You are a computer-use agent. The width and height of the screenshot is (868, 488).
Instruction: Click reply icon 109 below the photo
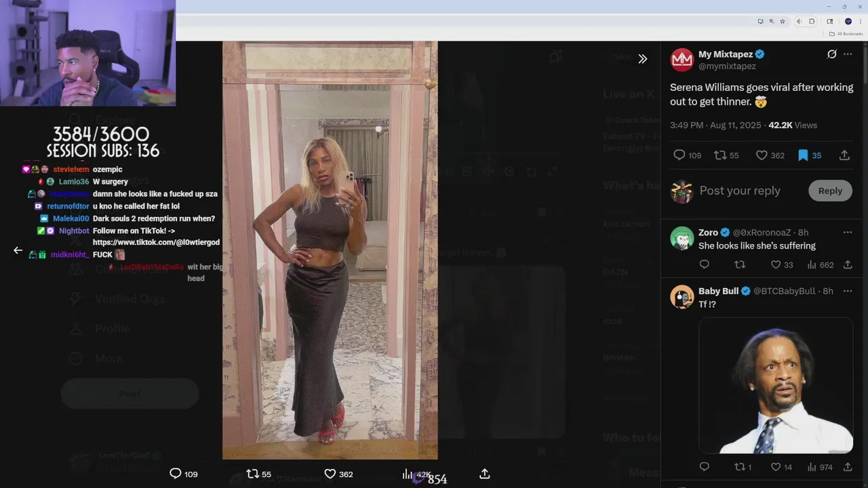[183, 474]
